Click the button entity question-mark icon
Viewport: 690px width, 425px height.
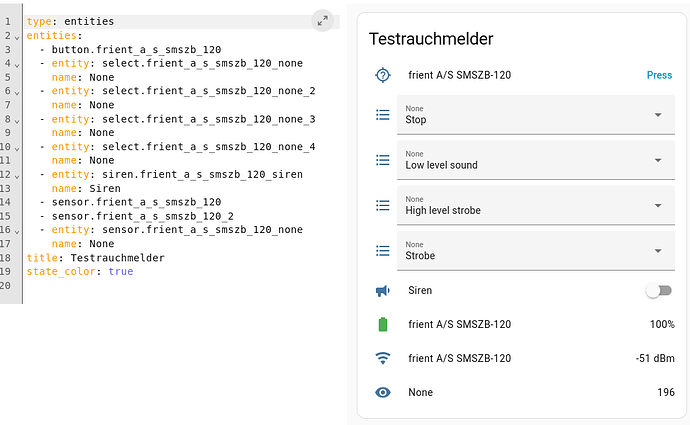point(382,75)
